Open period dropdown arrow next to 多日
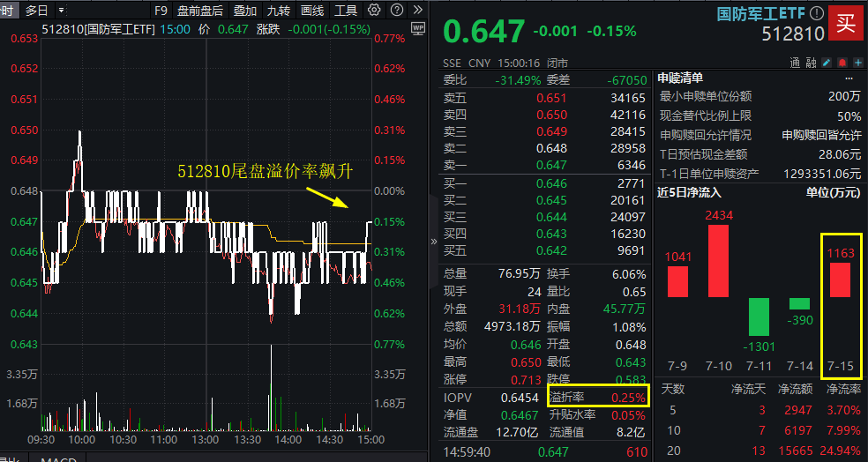The image size is (868, 462). [x=62, y=10]
